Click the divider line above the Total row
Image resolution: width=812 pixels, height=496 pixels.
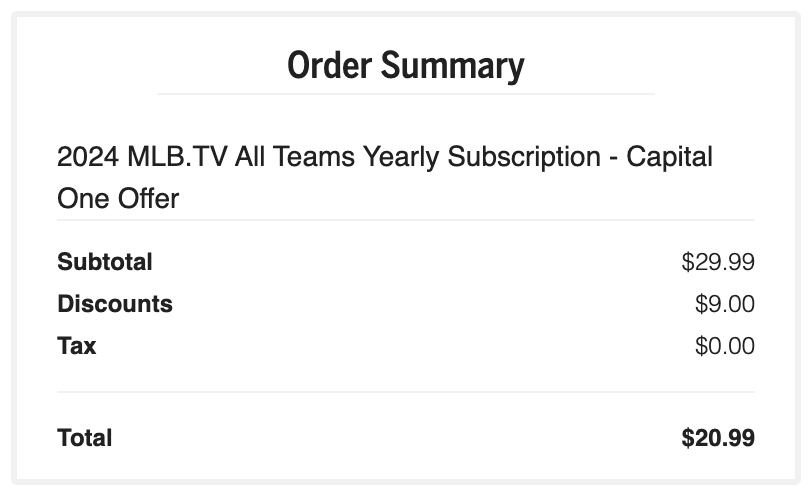pyautogui.click(x=405, y=392)
